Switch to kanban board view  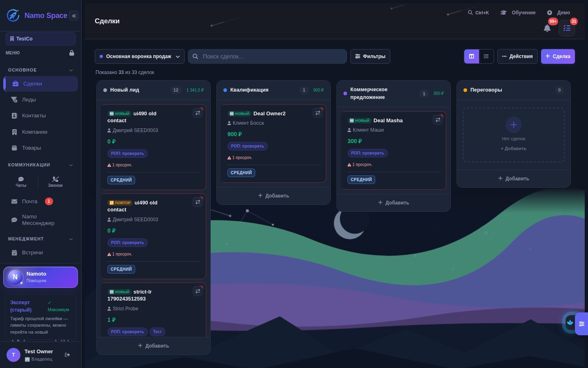472,56
